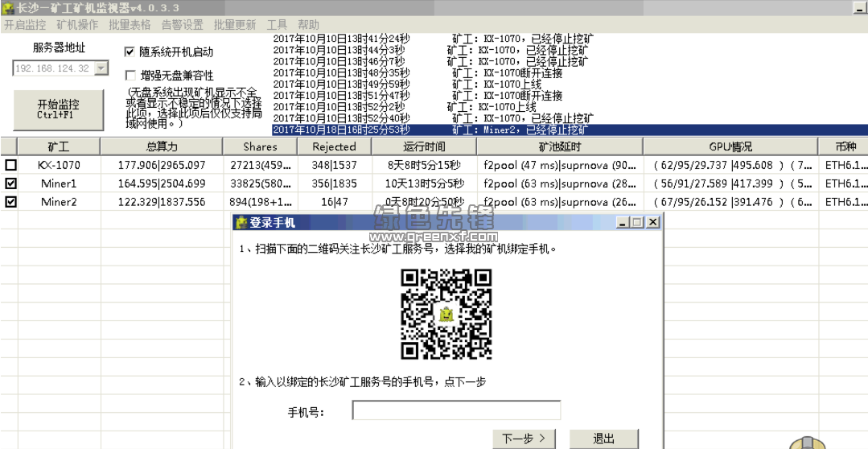Screen dimensions: 868x449
Task: Click the 运行时间 column header
Action: [424, 146]
